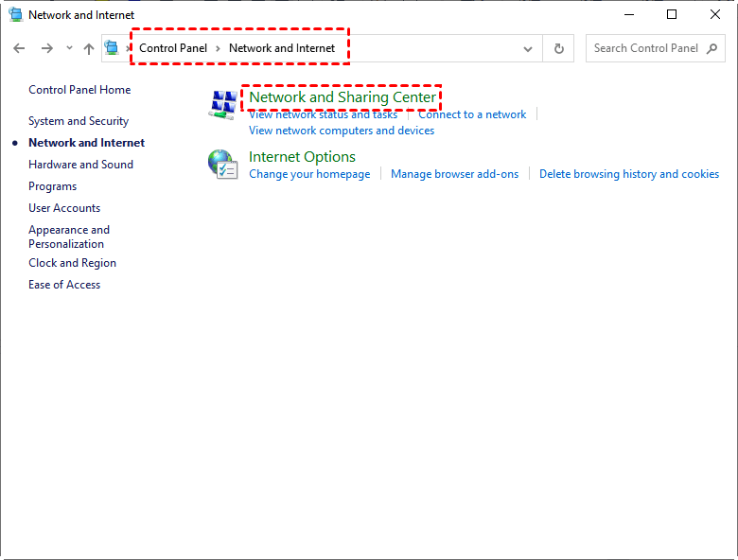Open the Recent locations dropdown arrow
This screenshot has width=738, height=560.
(69, 48)
